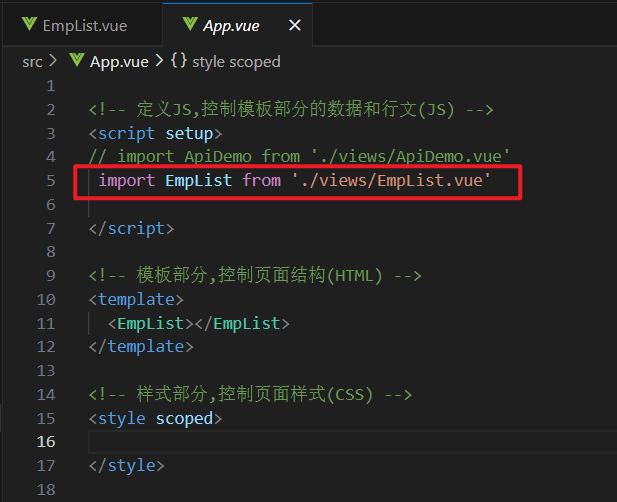Open style scoped breadcrumb symbol
This screenshot has height=502, width=617.
(236, 62)
